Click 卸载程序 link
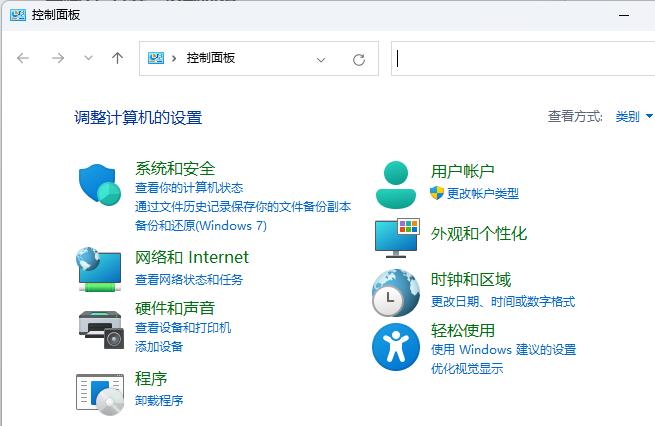The width and height of the screenshot is (655, 426). (x=159, y=401)
